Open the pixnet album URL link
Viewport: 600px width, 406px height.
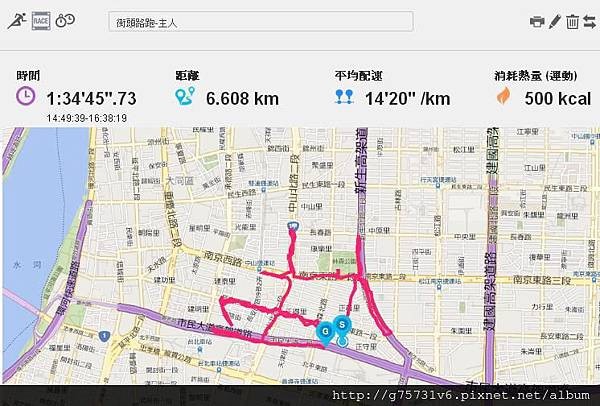coord(461,395)
